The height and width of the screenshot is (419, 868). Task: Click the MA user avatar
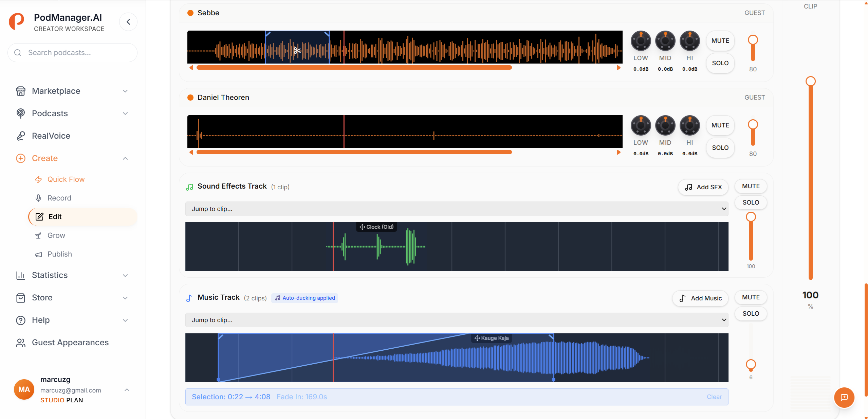(24, 389)
